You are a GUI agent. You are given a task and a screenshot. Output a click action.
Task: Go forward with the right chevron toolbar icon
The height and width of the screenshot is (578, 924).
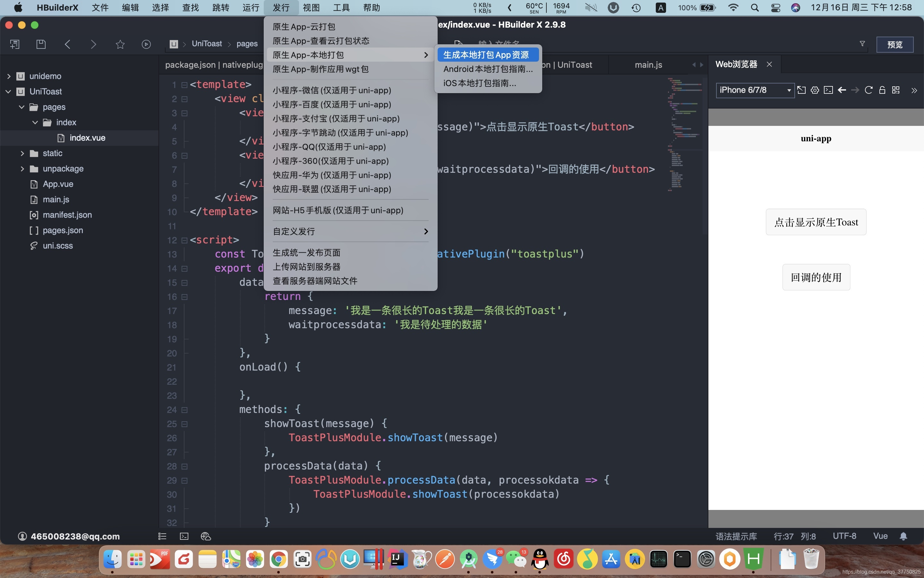tap(94, 44)
